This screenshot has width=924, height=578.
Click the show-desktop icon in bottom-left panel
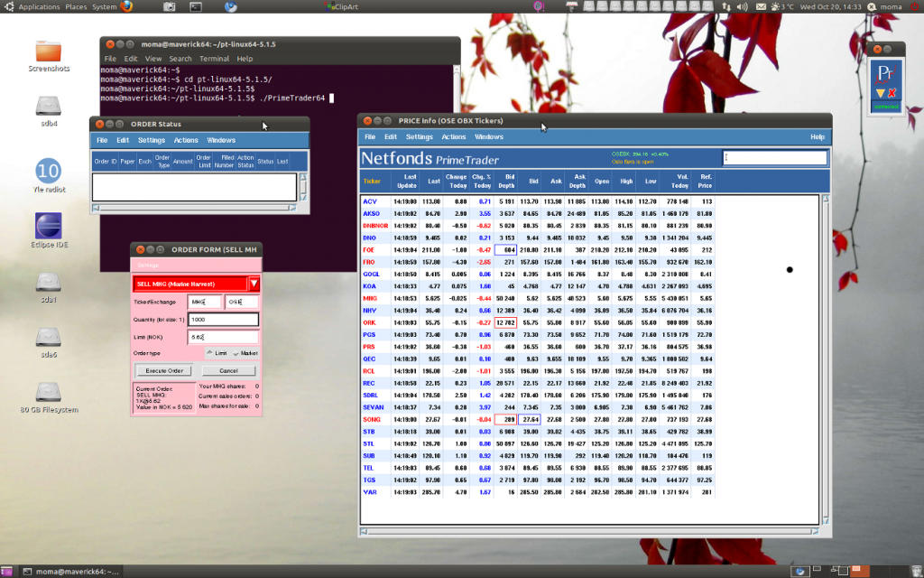tap(6, 572)
